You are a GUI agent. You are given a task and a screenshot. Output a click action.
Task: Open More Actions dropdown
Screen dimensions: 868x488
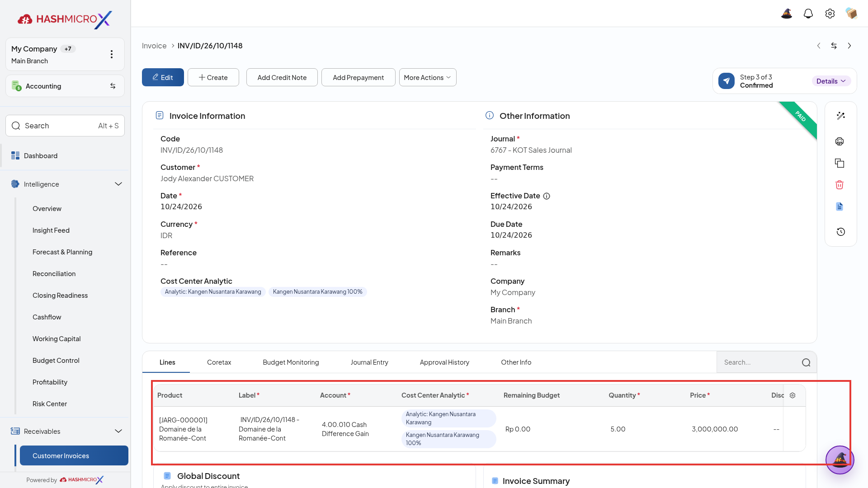tap(428, 77)
